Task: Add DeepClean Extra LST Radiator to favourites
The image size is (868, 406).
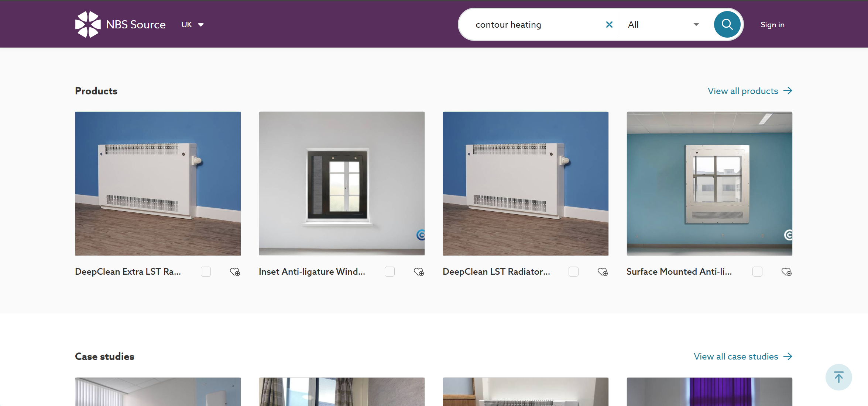Action: pos(235,272)
